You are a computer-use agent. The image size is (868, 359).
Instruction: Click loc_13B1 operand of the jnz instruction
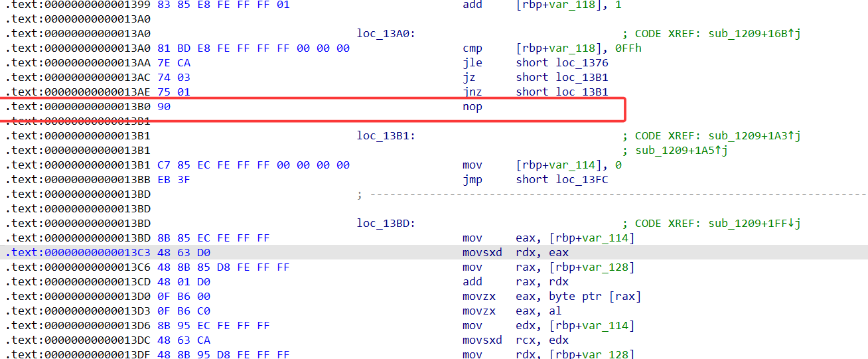click(582, 92)
